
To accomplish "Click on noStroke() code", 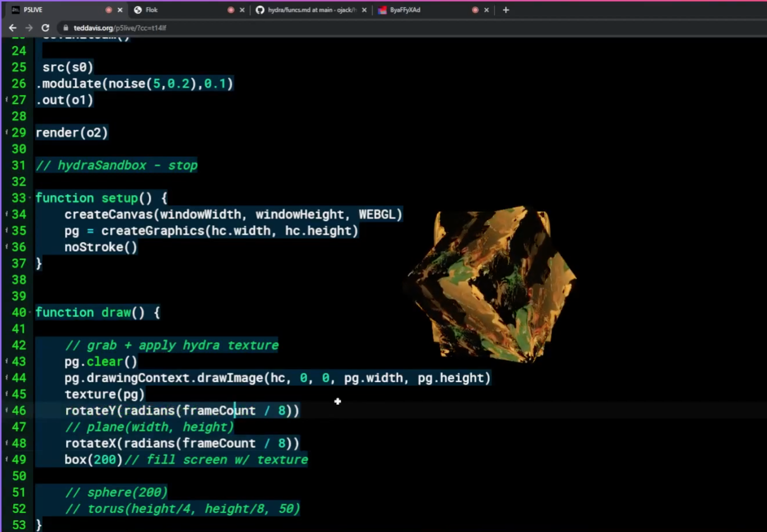I will 101,247.
